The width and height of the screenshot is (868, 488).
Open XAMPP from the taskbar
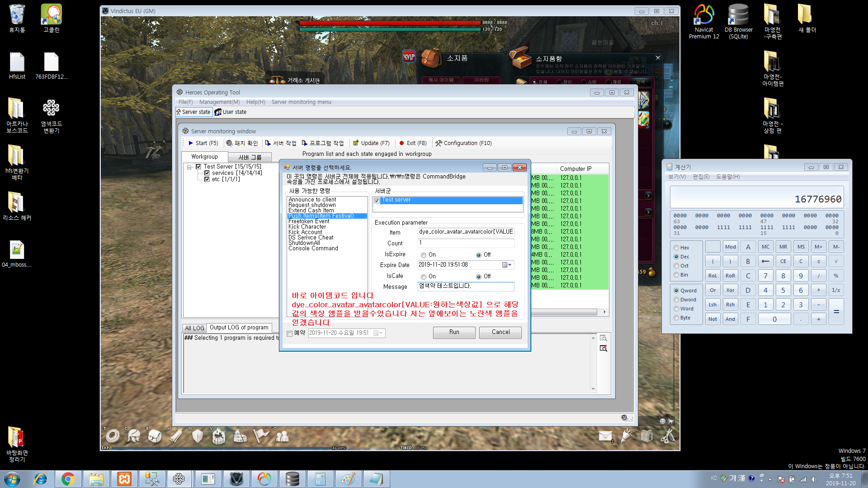pyautogui.click(x=124, y=479)
